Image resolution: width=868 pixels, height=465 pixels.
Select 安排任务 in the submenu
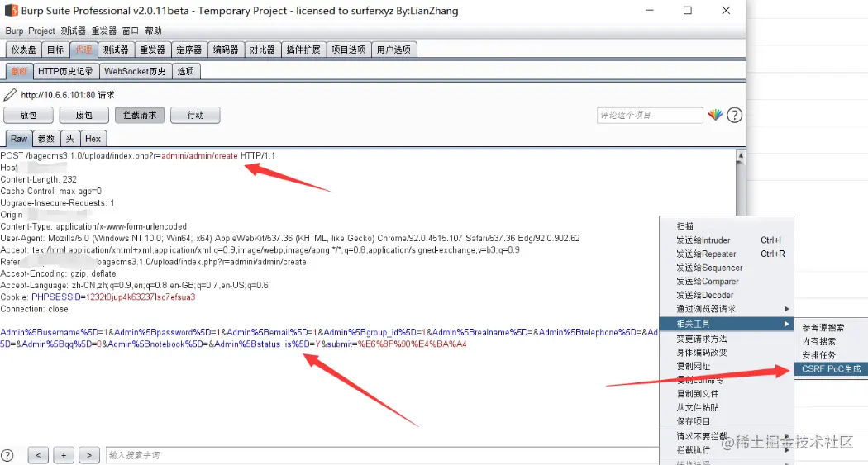coord(832,355)
